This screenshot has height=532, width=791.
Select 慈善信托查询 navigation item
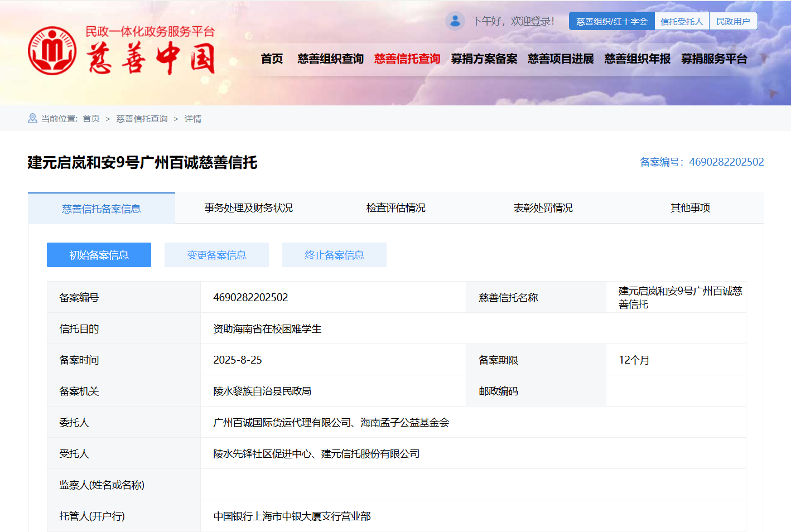point(407,59)
